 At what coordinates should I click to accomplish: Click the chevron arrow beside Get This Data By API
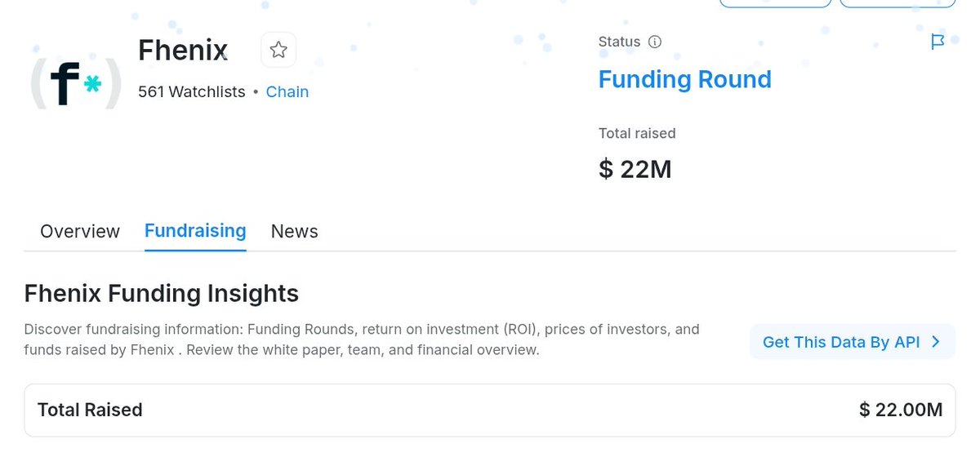click(x=936, y=342)
